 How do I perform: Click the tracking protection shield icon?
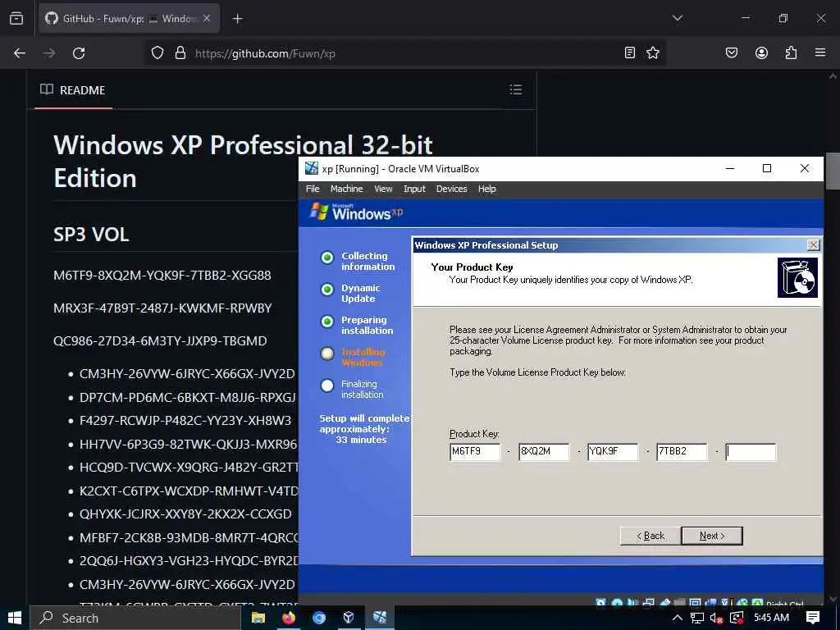coord(157,53)
